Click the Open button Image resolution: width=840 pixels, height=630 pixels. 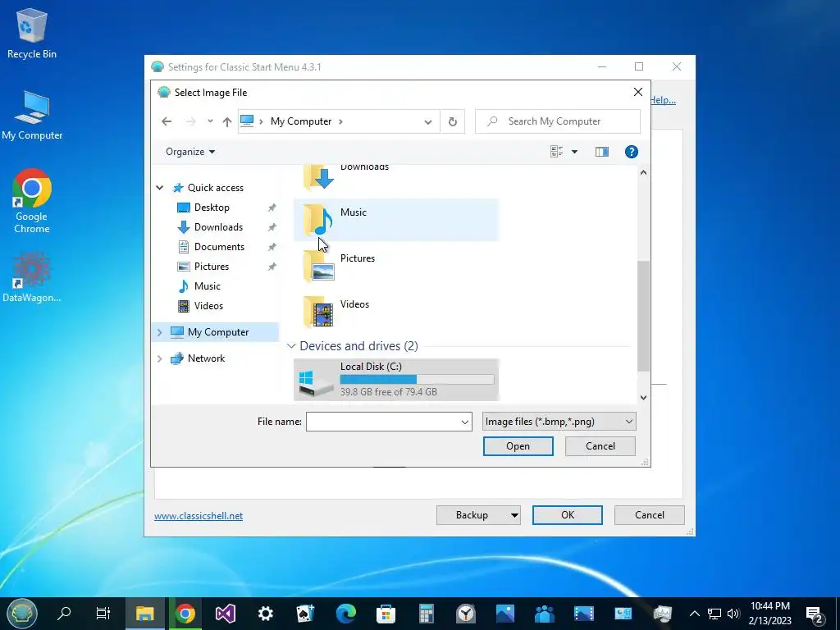[518, 446]
